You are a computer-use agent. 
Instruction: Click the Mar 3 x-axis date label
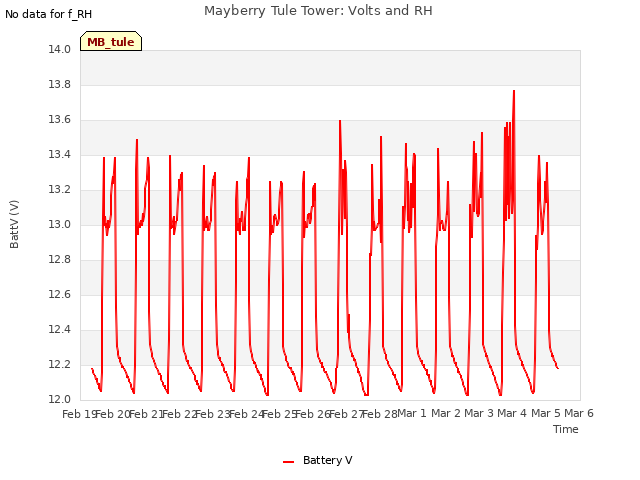pyautogui.click(x=479, y=413)
